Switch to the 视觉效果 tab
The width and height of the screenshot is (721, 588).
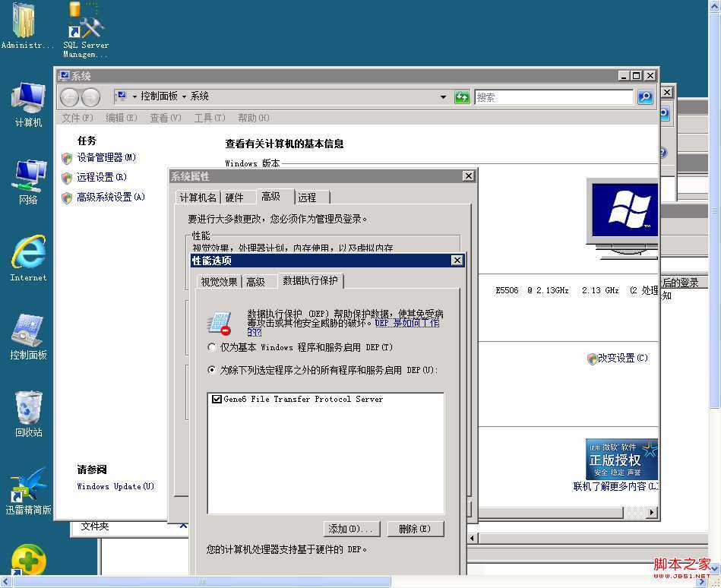click(218, 281)
